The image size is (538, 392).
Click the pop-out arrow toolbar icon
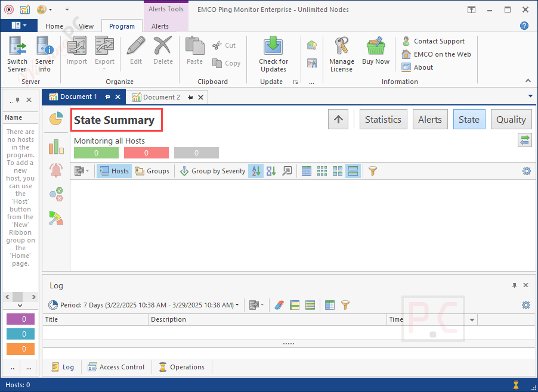[x=287, y=170]
